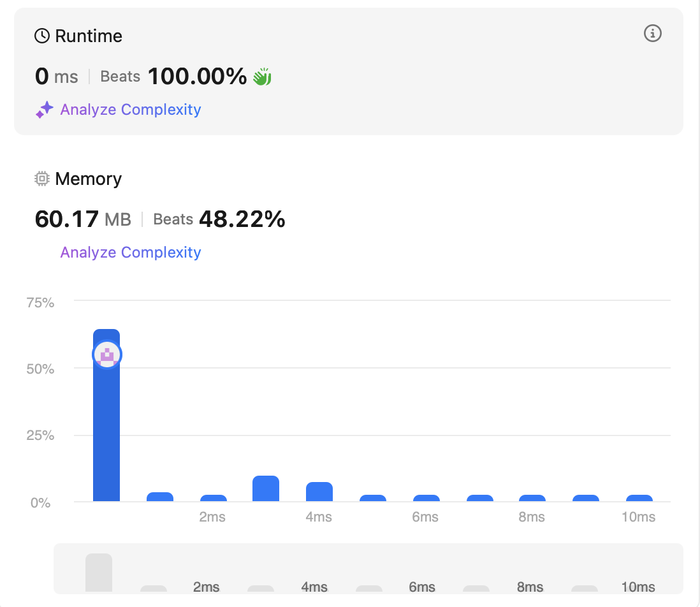This screenshot has height=607, width=700.
Task: Switch to the Memory section heading
Action: click(88, 179)
